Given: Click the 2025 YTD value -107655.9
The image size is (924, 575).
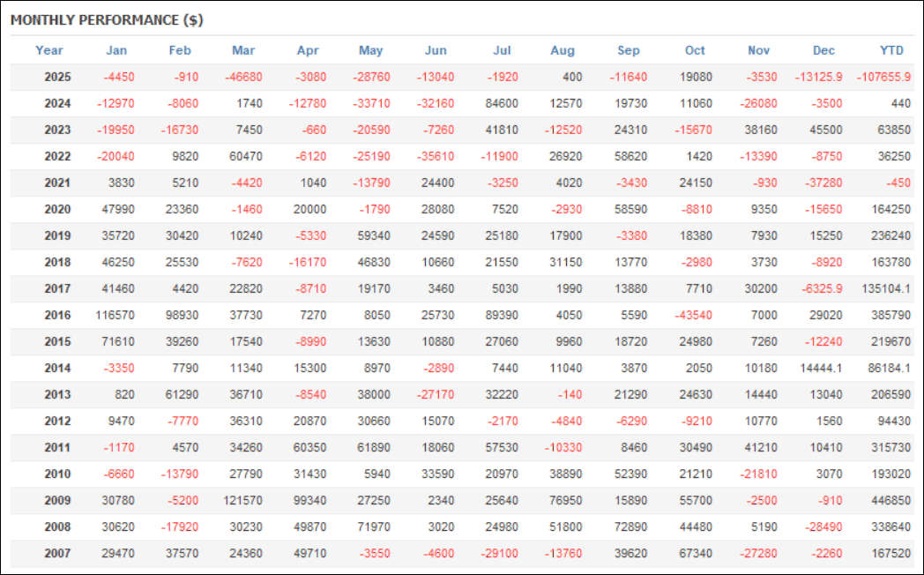Looking at the screenshot, I should (x=883, y=77).
